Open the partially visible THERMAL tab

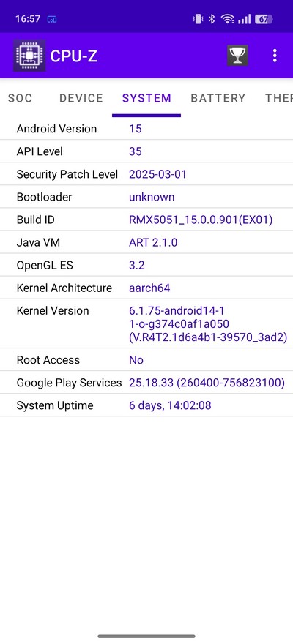278,98
